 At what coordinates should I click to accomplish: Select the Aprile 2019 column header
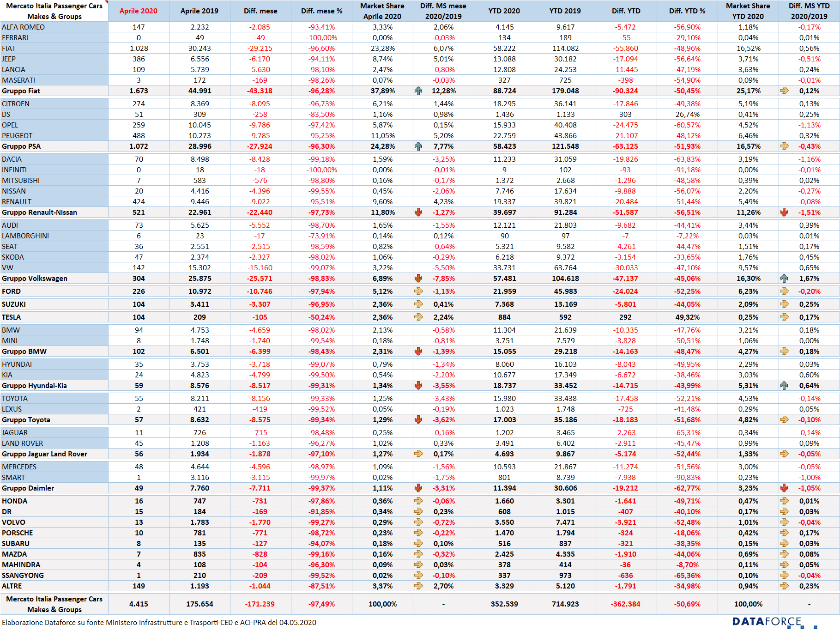coord(199,11)
